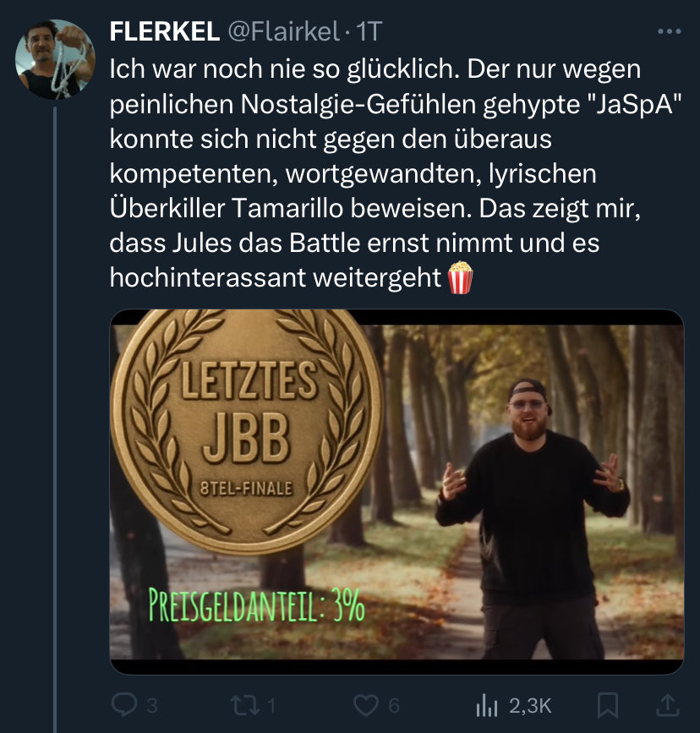Open the tweet by clicking its text body
Viewport: 700px width, 733px height.
point(395,173)
